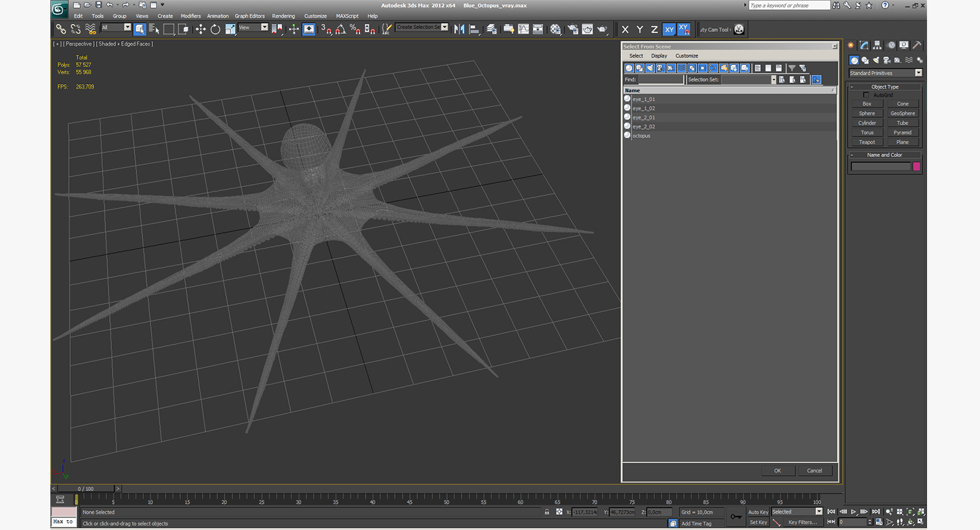Open the Edit menu
Screen dimensions: 980x530
coord(78,16)
